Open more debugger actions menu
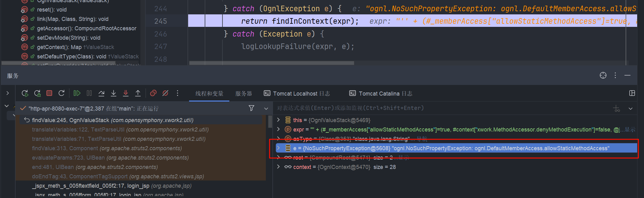644x198 pixels. point(178,93)
